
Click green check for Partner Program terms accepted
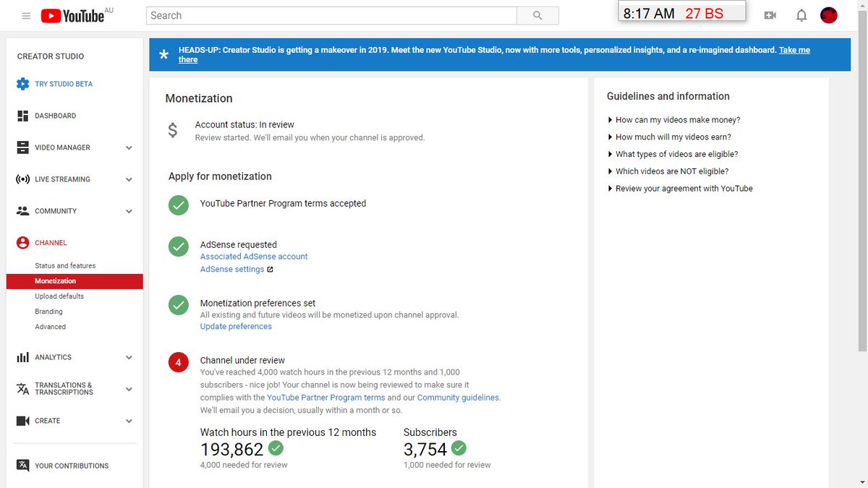[x=179, y=205]
